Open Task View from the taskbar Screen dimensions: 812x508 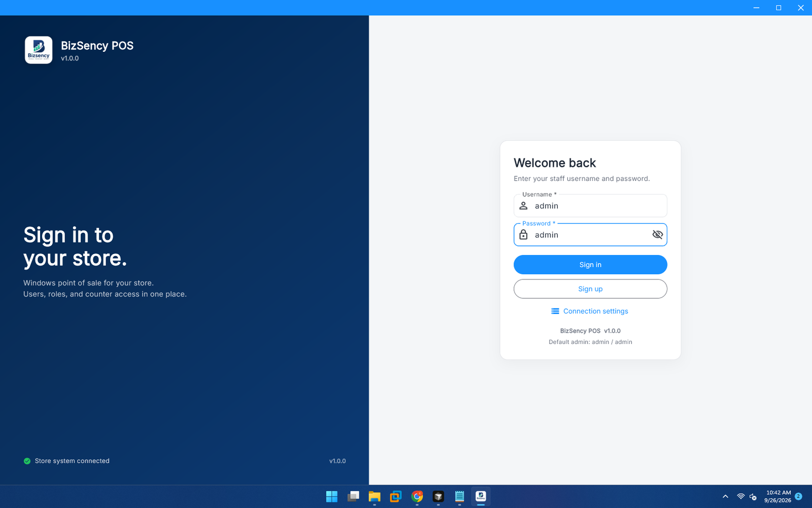(353, 496)
